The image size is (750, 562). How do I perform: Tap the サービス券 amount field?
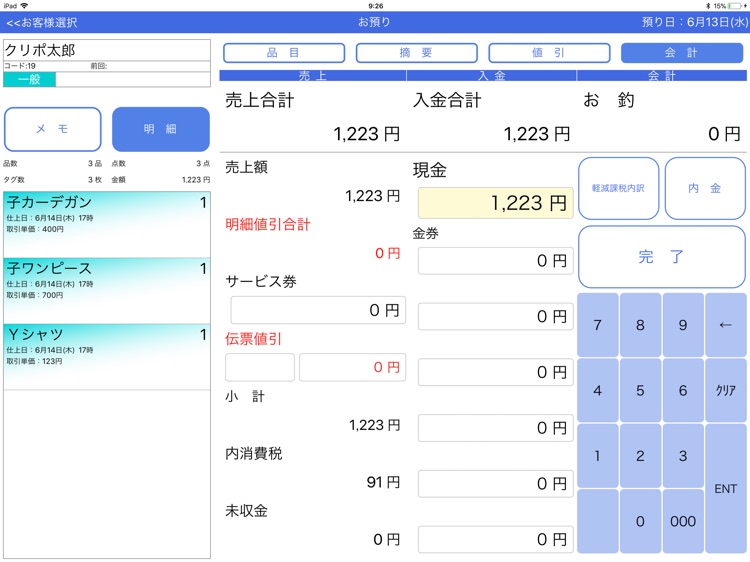(318, 310)
